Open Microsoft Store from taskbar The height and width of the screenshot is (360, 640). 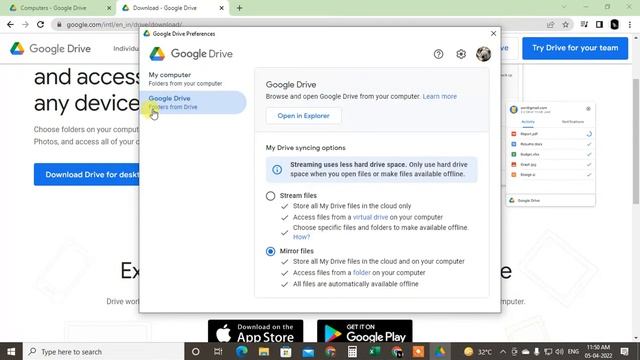[286, 351]
